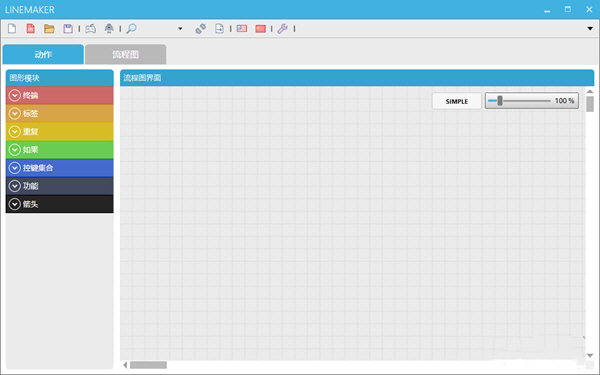Open the dropdown arrow beside the search icon

tap(180, 29)
